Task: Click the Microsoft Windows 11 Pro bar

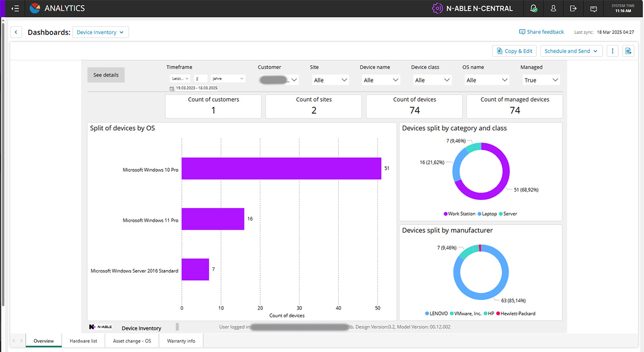Action: click(213, 219)
